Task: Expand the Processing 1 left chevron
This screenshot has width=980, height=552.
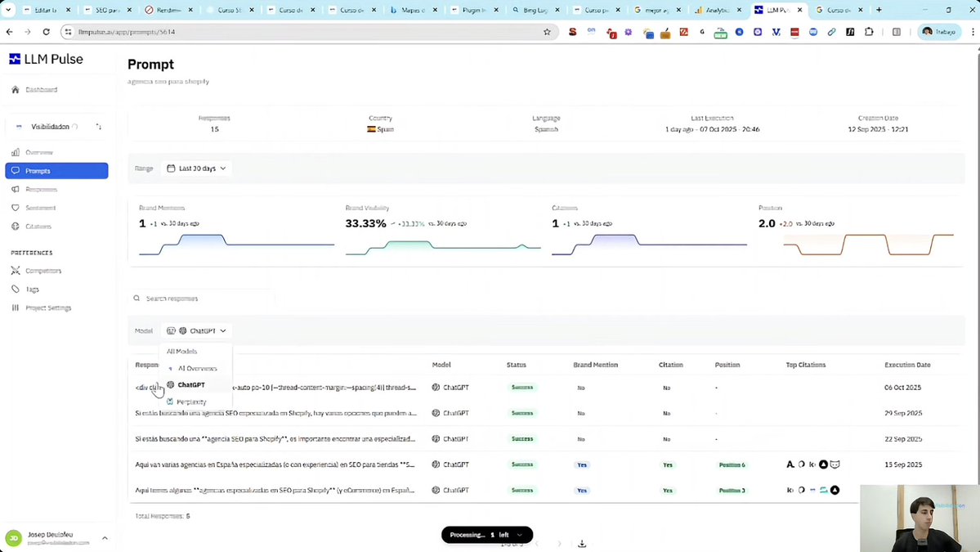Action: tap(519, 535)
